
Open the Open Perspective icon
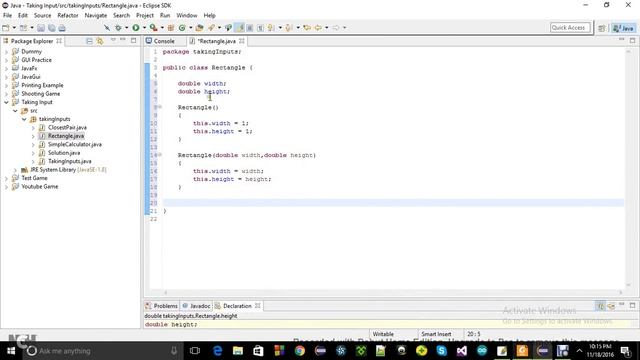602,28
